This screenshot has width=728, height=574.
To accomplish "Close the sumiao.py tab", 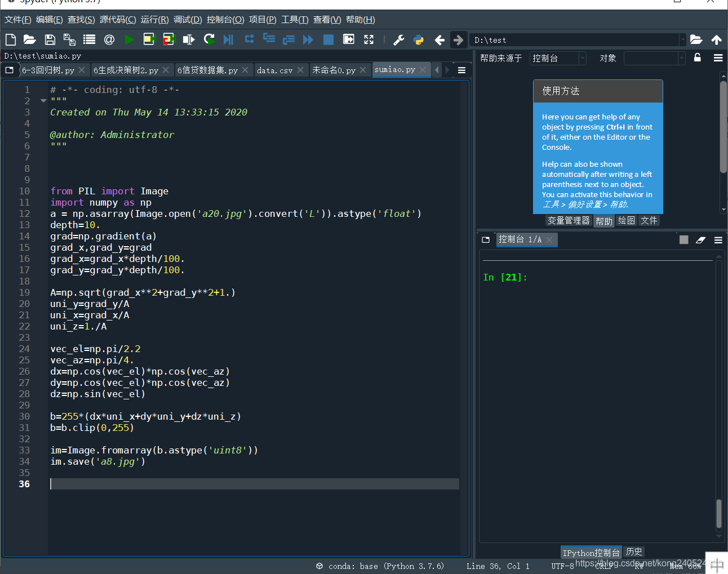I will (423, 70).
